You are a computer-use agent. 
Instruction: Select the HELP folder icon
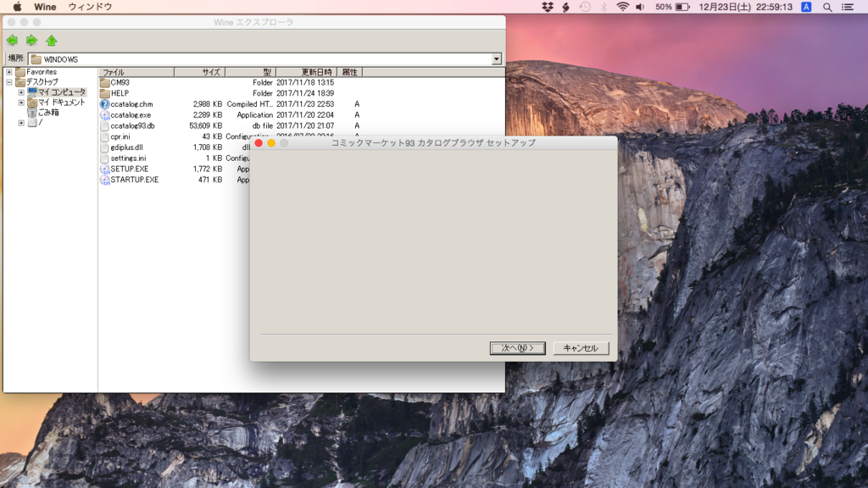[x=104, y=93]
